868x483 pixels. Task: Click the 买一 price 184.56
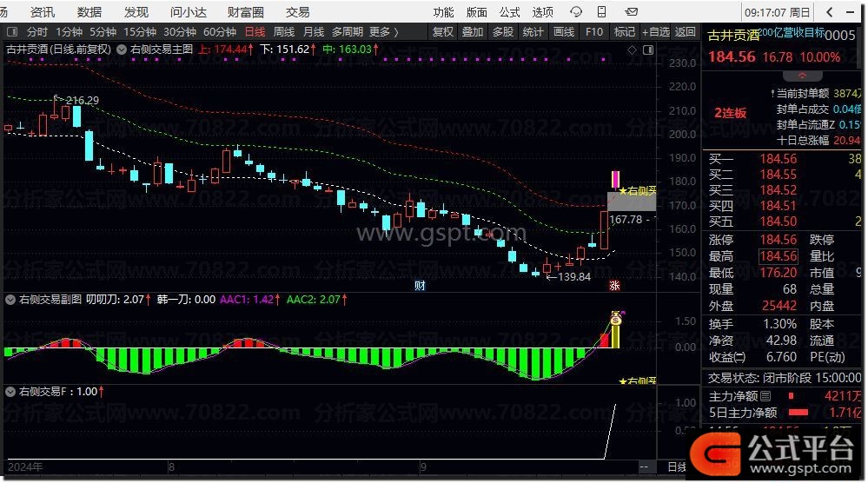[779, 159]
